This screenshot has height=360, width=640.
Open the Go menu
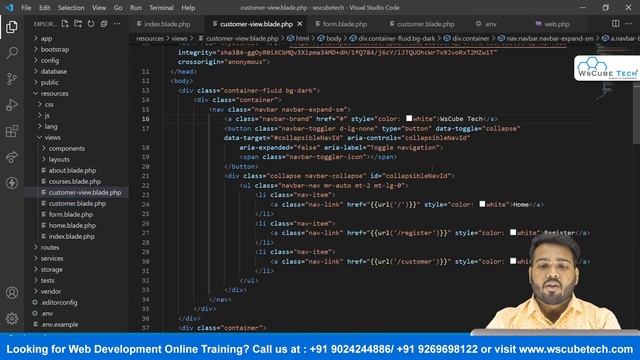pos(118,8)
